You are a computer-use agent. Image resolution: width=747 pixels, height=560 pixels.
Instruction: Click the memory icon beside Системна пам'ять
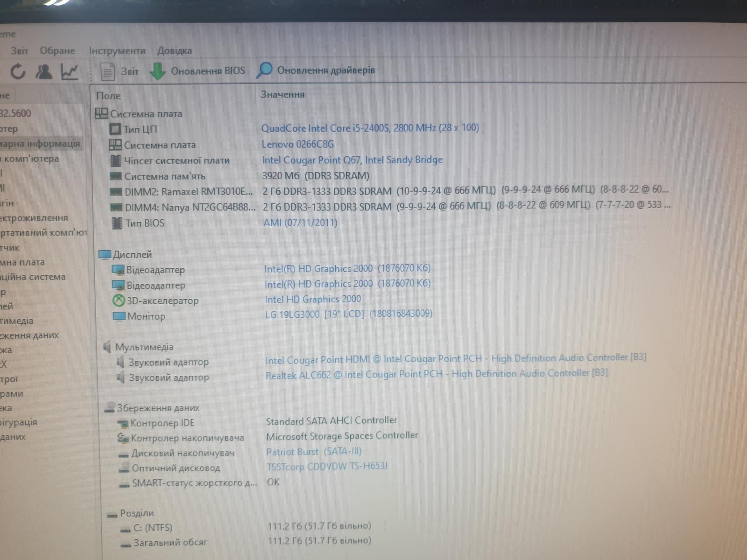pos(116,176)
